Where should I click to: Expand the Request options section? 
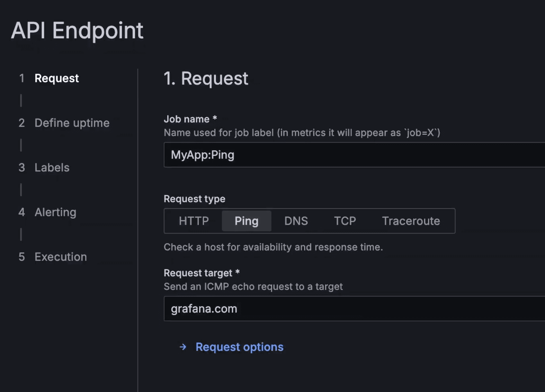pyautogui.click(x=239, y=347)
